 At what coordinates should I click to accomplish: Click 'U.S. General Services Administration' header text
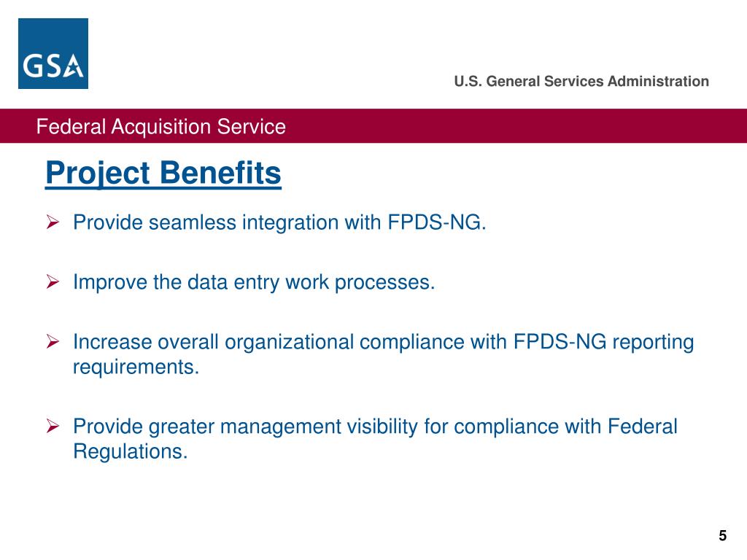coord(581,82)
